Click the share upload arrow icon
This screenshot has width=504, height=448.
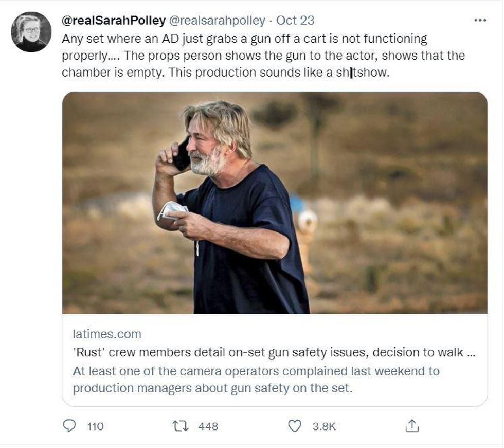point(412,426)
